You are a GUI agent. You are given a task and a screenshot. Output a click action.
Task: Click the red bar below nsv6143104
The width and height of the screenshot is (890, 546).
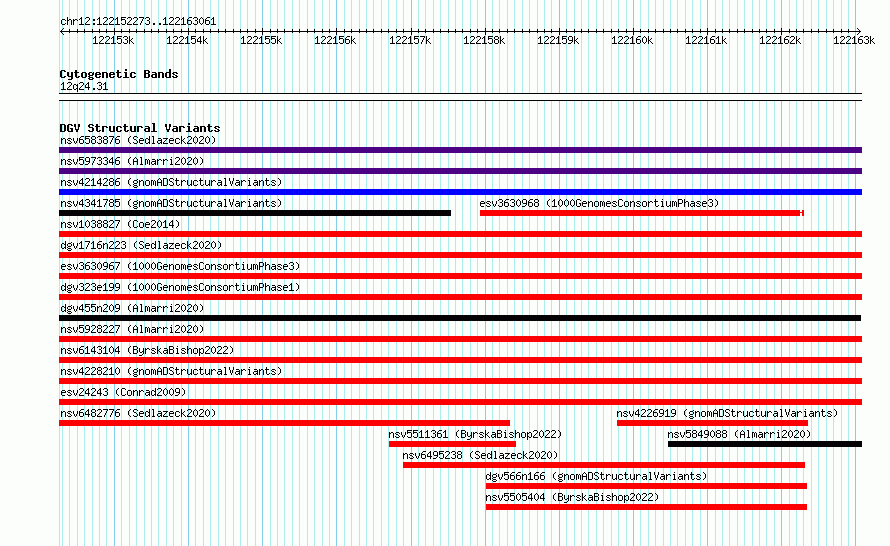point(460,360)
